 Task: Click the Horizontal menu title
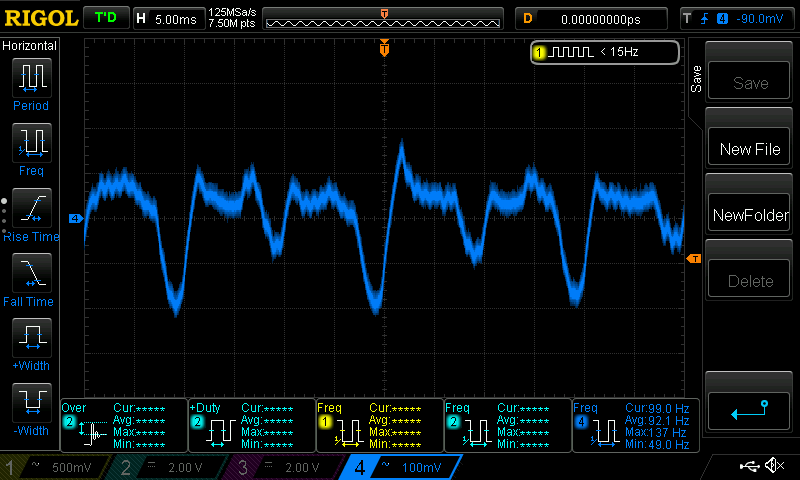[30, 46]
